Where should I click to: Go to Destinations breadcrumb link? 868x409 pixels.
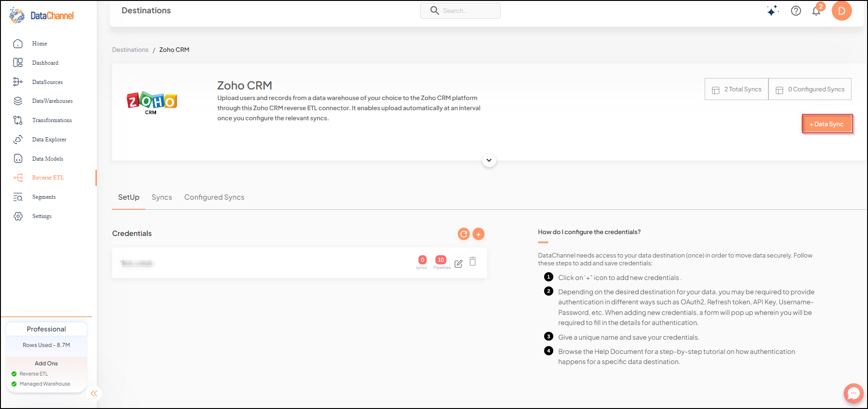(x=130, y=50)
